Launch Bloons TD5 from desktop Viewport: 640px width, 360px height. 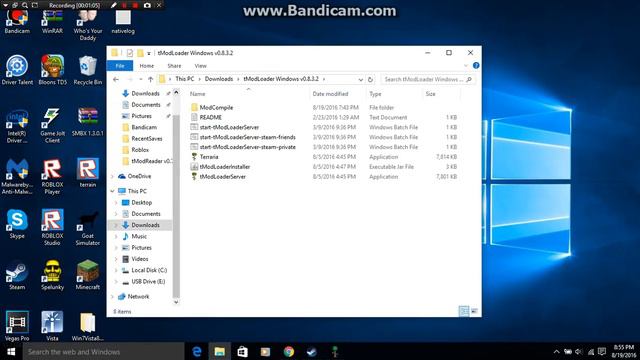tap(52, 70)
